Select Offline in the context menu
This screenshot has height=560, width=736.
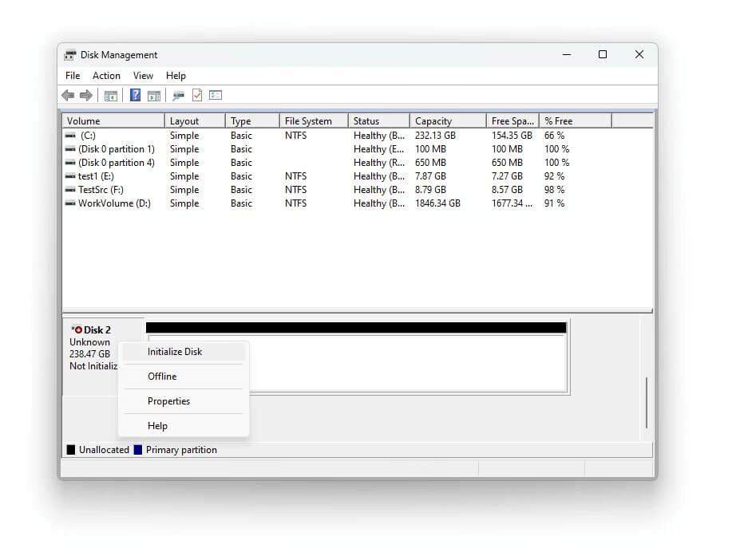[x=184, y=377]
